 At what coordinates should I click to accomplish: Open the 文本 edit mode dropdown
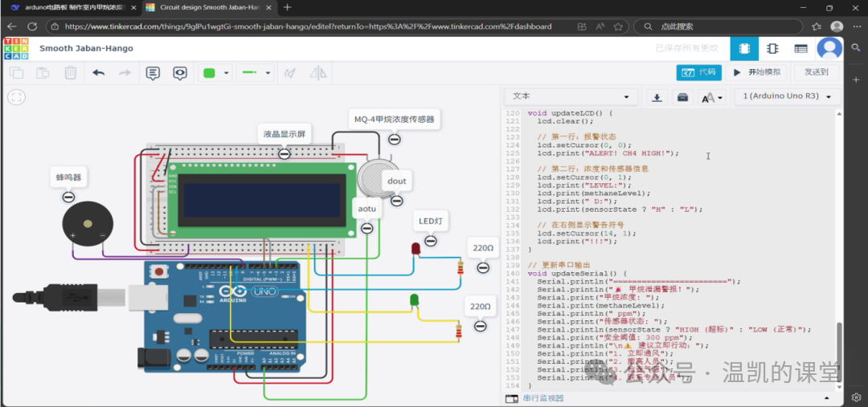[570, 97]
